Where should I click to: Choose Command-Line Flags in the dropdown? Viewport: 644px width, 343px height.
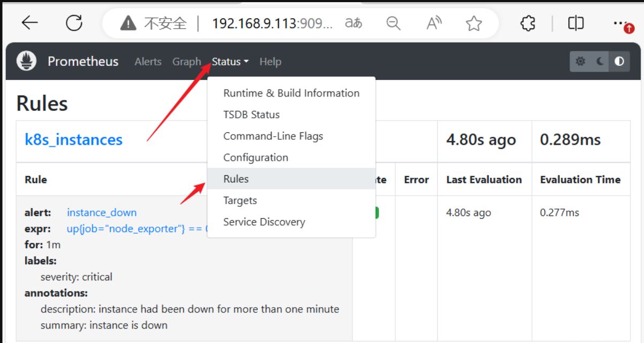pyautogui.click(x=291, y=136)
